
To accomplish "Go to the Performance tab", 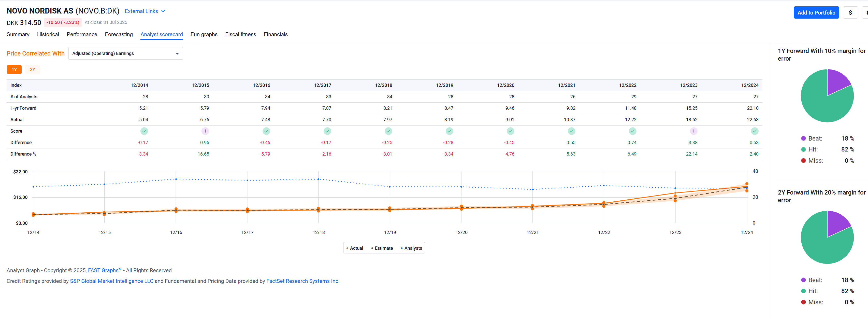I will pyautogui.click(x=82, y=34).
